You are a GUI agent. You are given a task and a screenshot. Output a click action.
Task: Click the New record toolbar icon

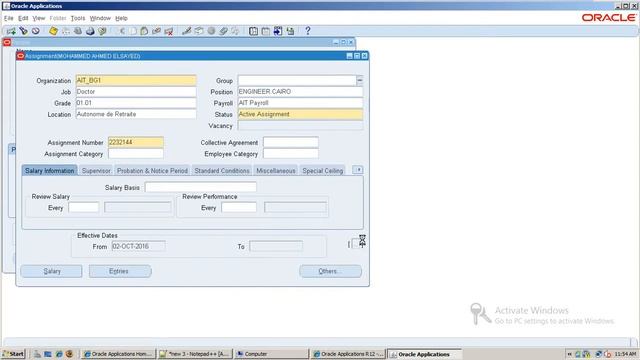click(11, 31)
